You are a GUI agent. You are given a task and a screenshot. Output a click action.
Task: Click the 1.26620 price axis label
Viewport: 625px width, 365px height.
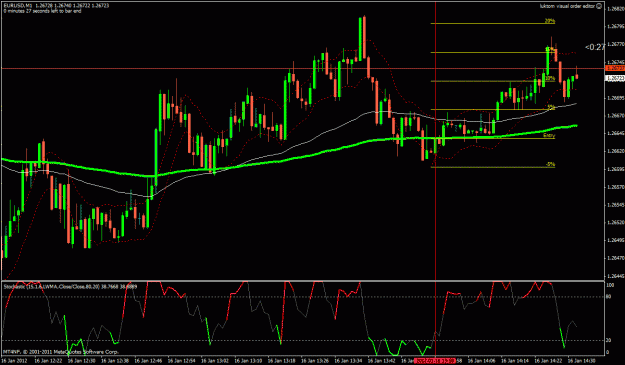[615, 151]
